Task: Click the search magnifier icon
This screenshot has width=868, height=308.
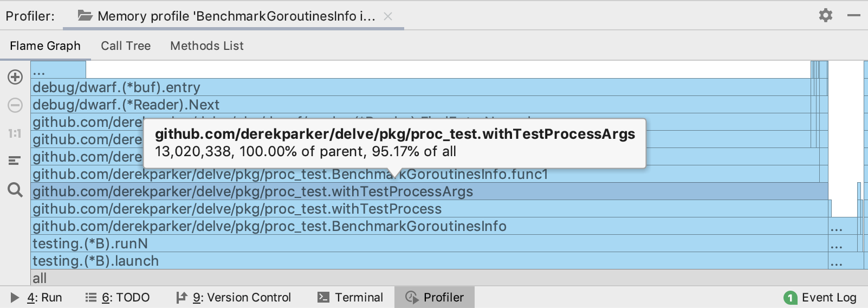Action: click(15, 190)
